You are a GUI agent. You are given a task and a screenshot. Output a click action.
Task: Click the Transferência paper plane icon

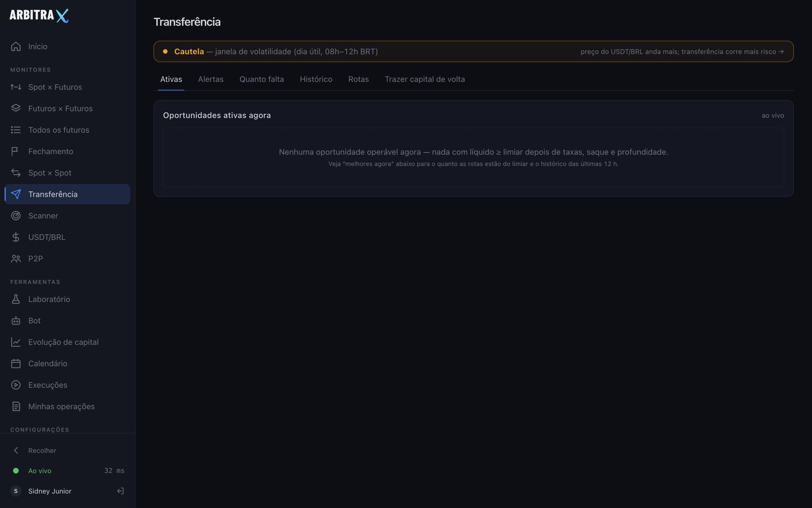click(x=16, y=194)
